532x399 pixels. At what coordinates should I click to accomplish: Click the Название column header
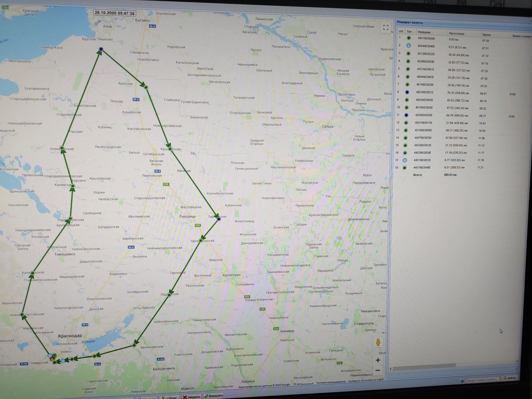[424, 32]
